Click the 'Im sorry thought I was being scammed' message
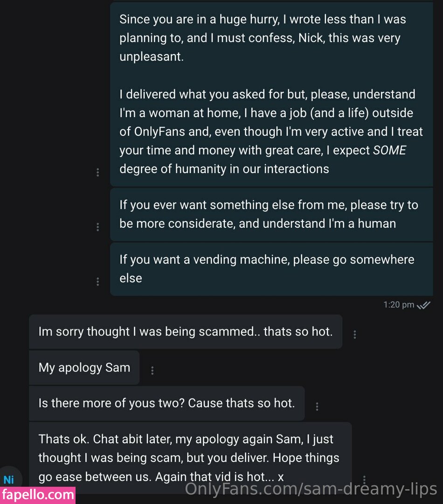The height and width of the screenshot is (504, 443). [x=185, y=332]
